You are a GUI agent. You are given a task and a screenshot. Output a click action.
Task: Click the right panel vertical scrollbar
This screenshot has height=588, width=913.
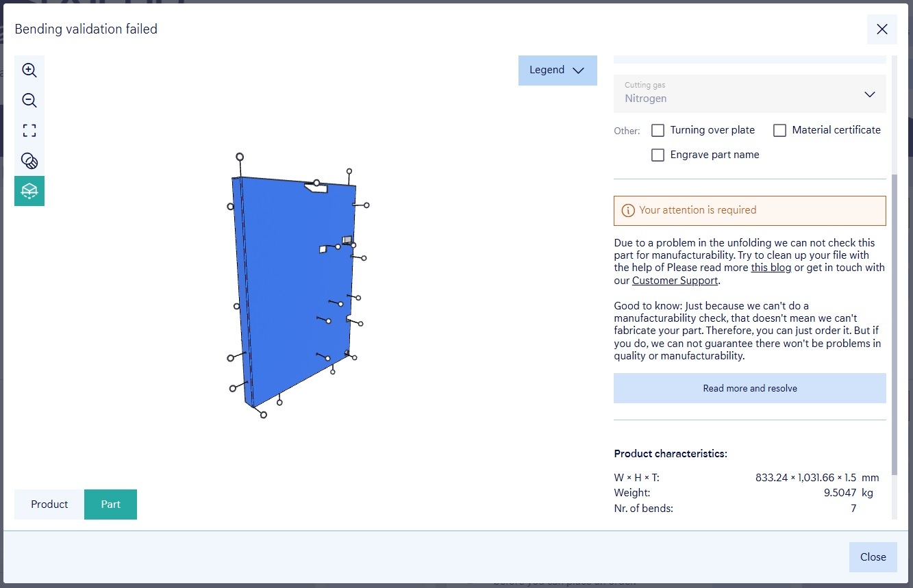893,322
